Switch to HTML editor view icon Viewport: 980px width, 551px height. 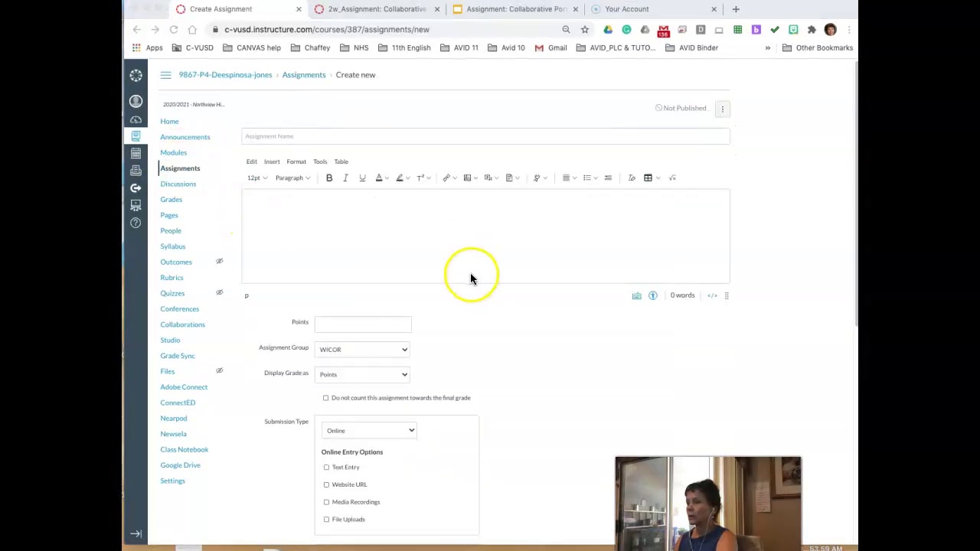(x=712, y=295)
